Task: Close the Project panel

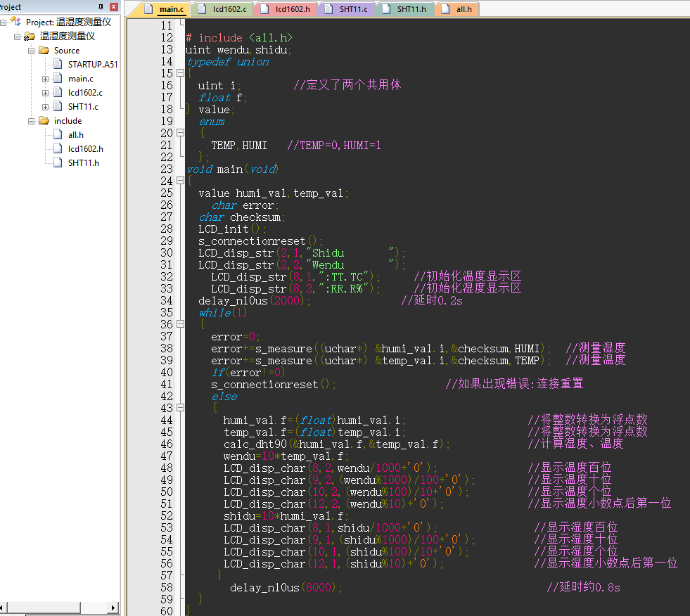Action: (113, 7)
